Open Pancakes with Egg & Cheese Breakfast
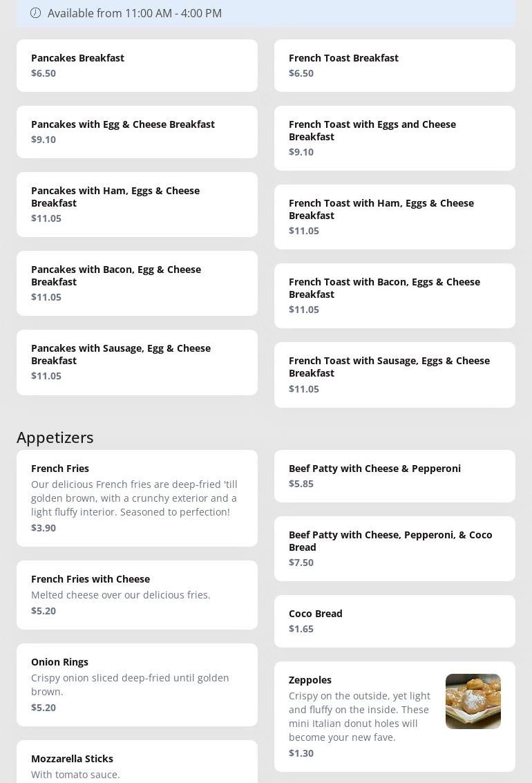Image resolution: width=532 pixels, height=783 pixels. tap(137, 132)
